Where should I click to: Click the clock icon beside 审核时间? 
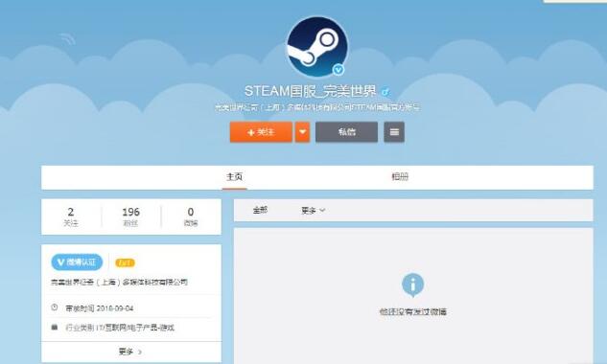tap(55, 307)
